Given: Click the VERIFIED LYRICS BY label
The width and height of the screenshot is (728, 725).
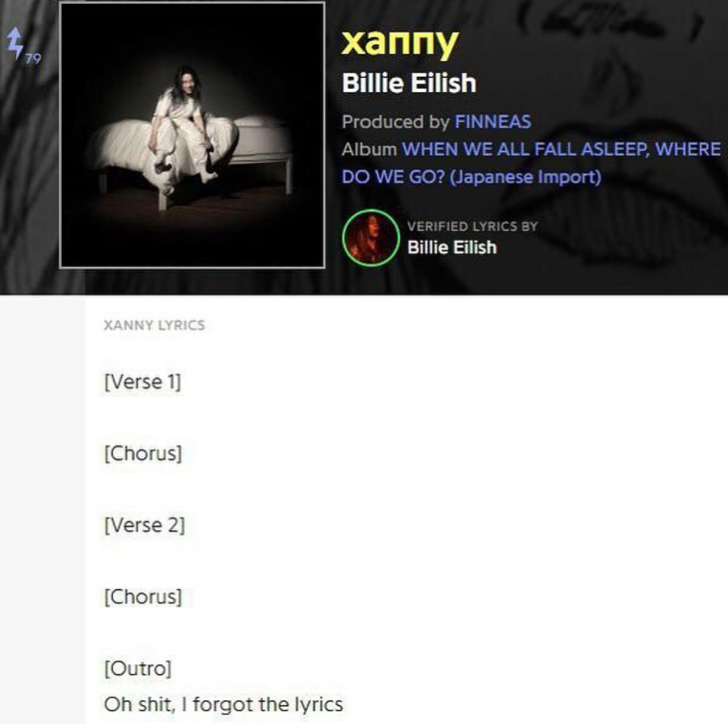Looking at the screenshot, I should (x=472, y=226).
